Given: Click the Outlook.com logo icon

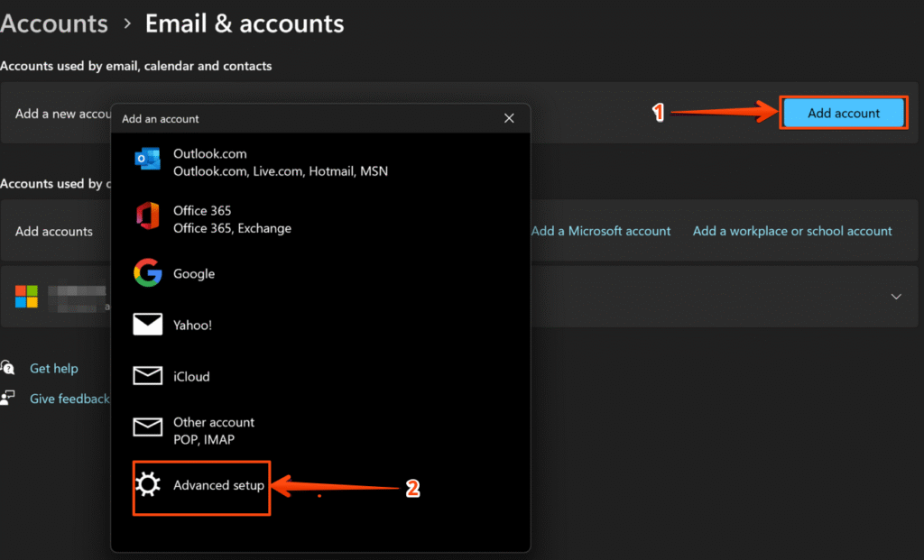Looking at the screenshot, I should point(147,159).
